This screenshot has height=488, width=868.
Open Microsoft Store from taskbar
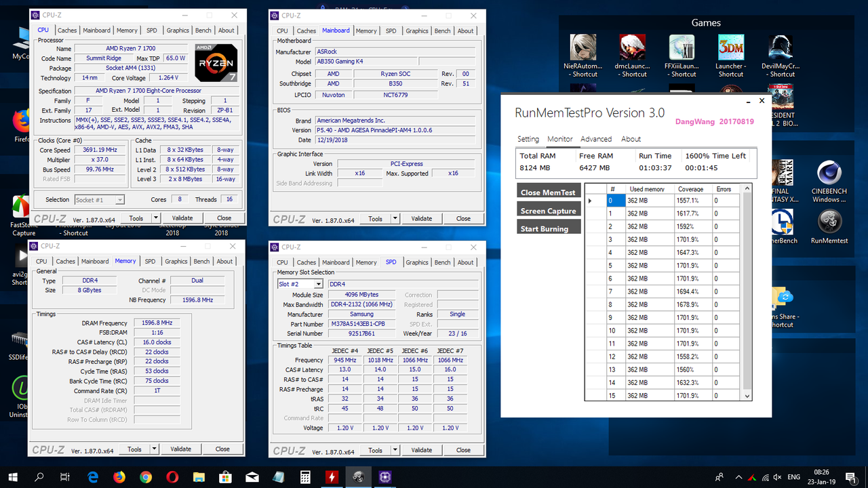click(x=225, y=477)
